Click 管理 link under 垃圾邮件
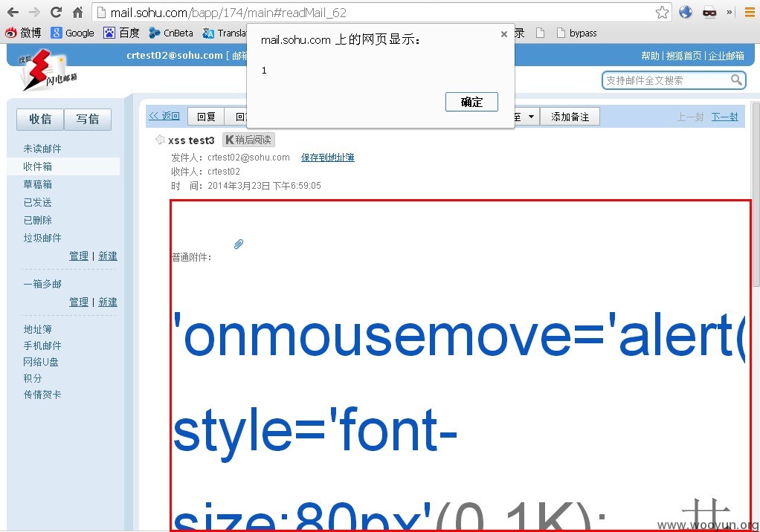760x532 pixels. [x=79, y=256]
